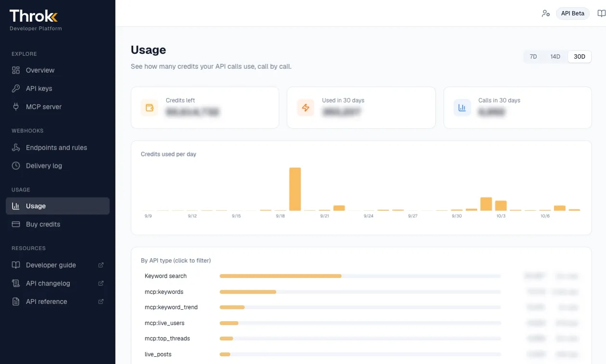Click external link icon beside API reference
The height and width of the screenshot is (364, 606).
[x=101, y=301]
